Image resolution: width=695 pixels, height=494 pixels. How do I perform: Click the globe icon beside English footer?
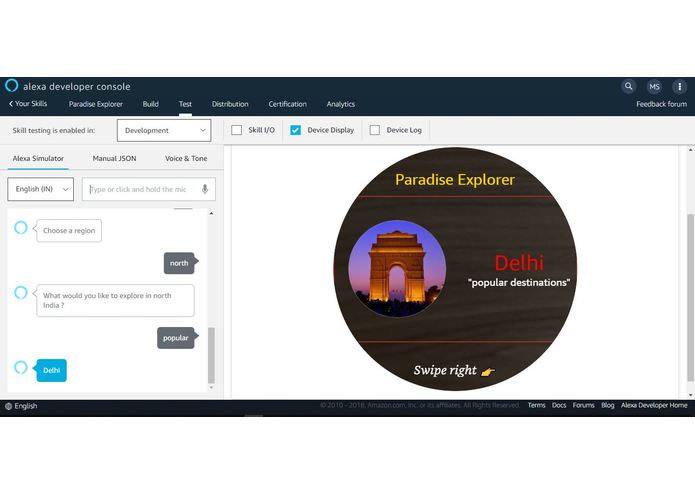8,406
